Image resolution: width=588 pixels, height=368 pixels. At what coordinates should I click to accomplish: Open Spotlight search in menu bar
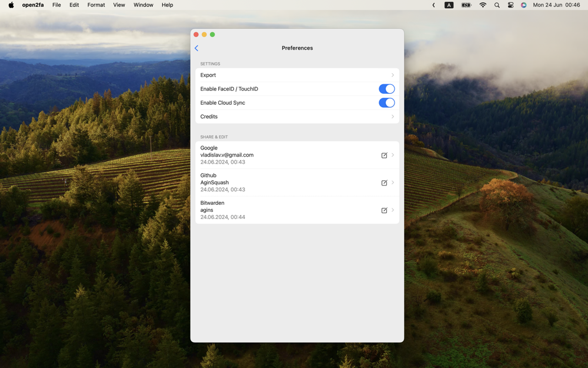click(x=497, y=5)
